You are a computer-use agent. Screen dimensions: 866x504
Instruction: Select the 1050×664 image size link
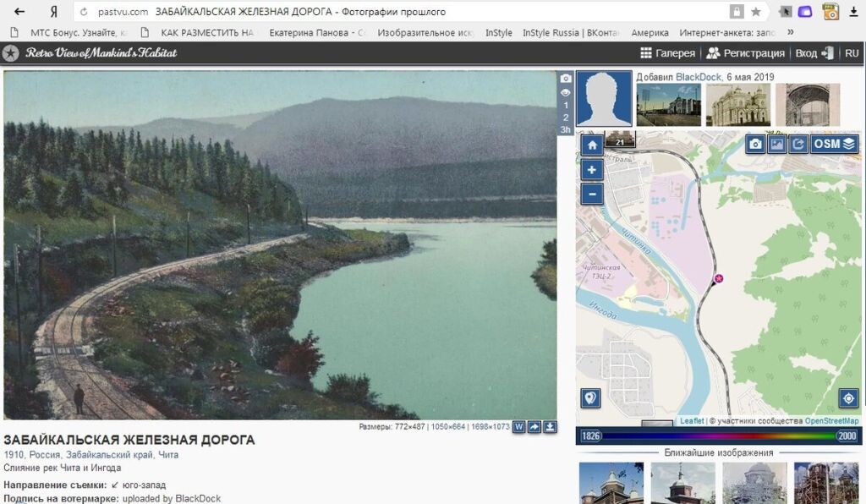coord(448,427)
